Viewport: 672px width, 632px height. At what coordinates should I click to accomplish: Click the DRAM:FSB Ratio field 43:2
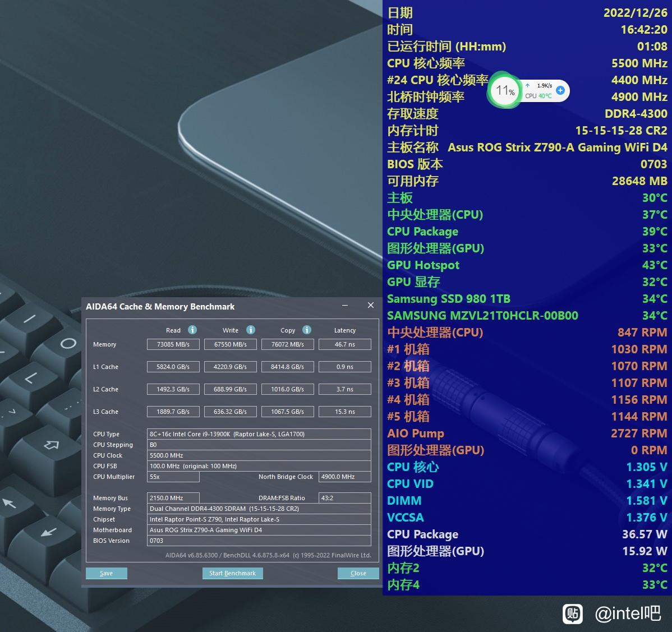pyautogui.click(x=345, y=498)
